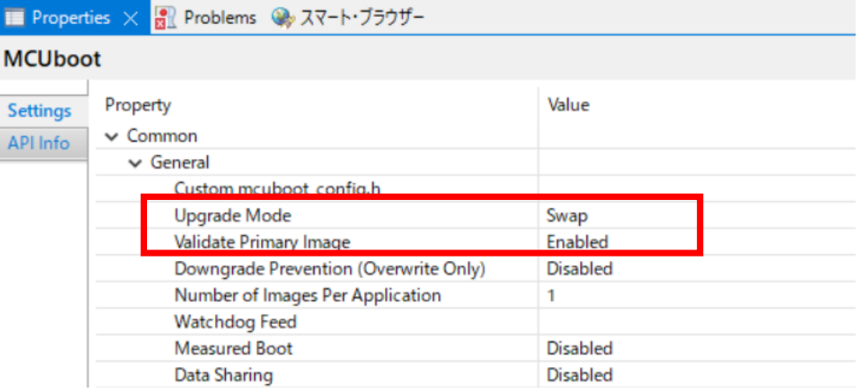Open the スマート・ブラウザー tab

pos(361,19)
